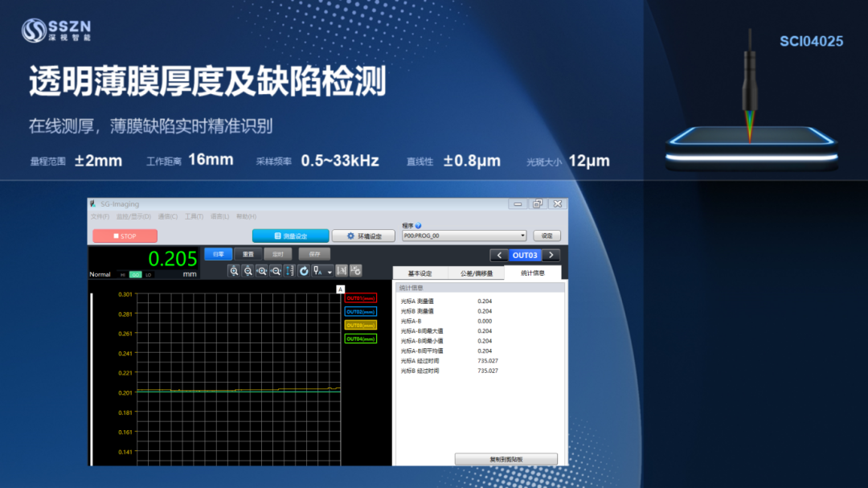Click the grey 定时 timing button
This screenshot has width=868, height=488.
click(278, 254)
